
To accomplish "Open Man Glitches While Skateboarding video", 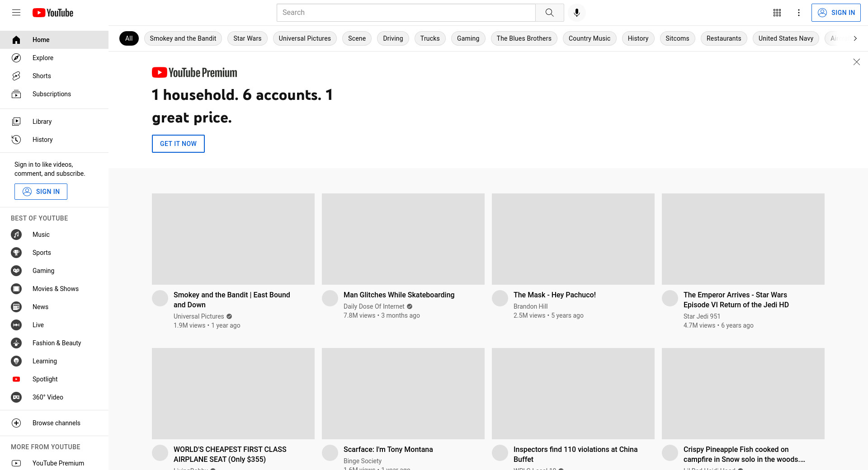I will pyautogui.click(x=399, y=295).
